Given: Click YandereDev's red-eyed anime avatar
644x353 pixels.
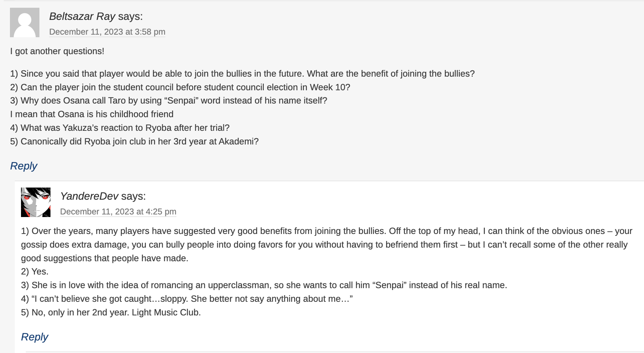Looking at the screenshot, I should click(36, 202).
